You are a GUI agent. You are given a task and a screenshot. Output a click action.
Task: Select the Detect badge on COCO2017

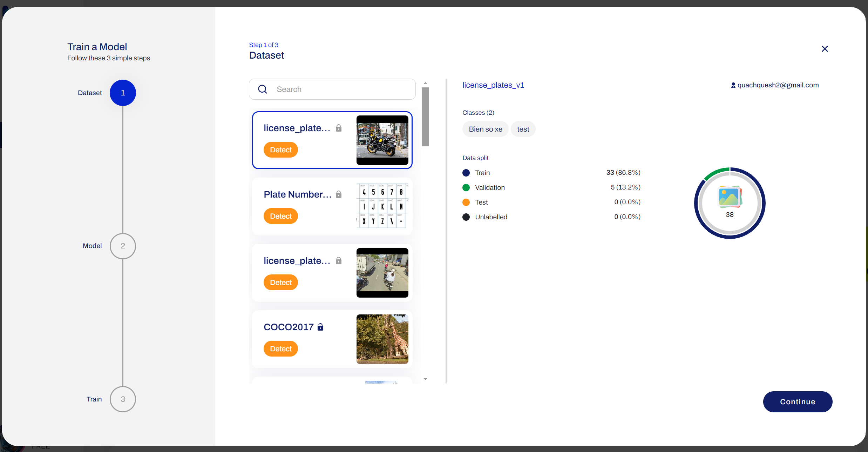pyautogui.click(x=280, y=348)
